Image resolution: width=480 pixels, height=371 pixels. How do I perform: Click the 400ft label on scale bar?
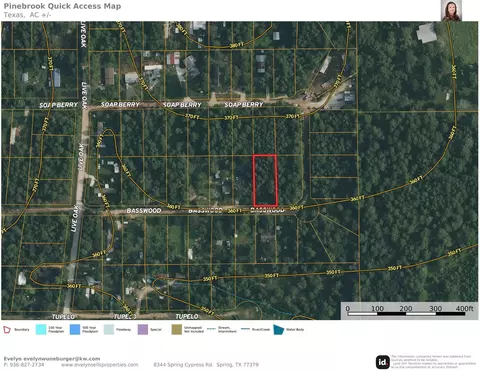coord(464,308)
